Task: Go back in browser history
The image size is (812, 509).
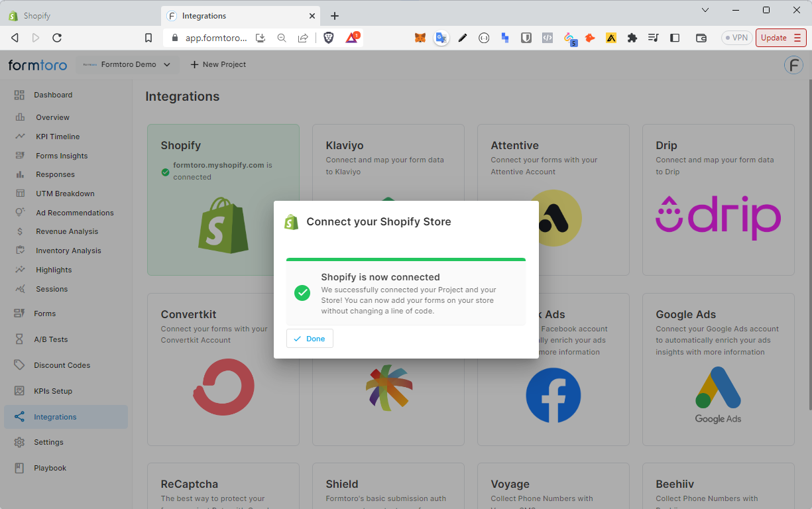Action: 15,38
